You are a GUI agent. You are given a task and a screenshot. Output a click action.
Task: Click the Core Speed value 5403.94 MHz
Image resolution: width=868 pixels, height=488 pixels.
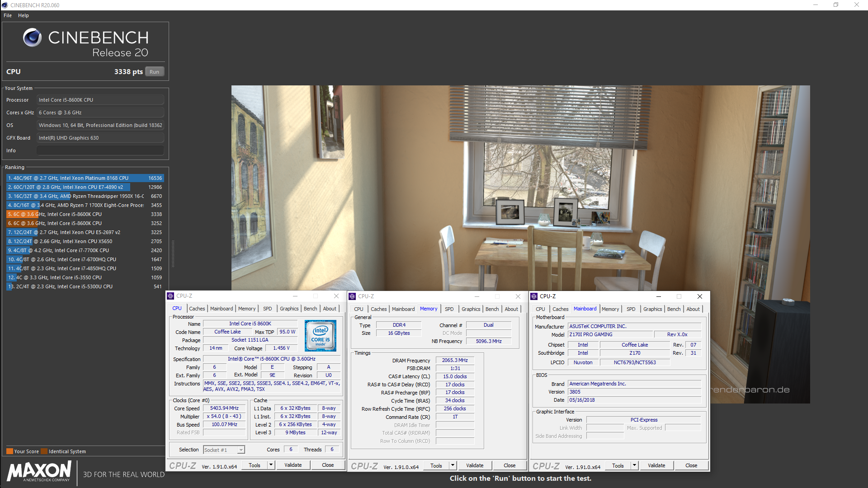point(224,408)
